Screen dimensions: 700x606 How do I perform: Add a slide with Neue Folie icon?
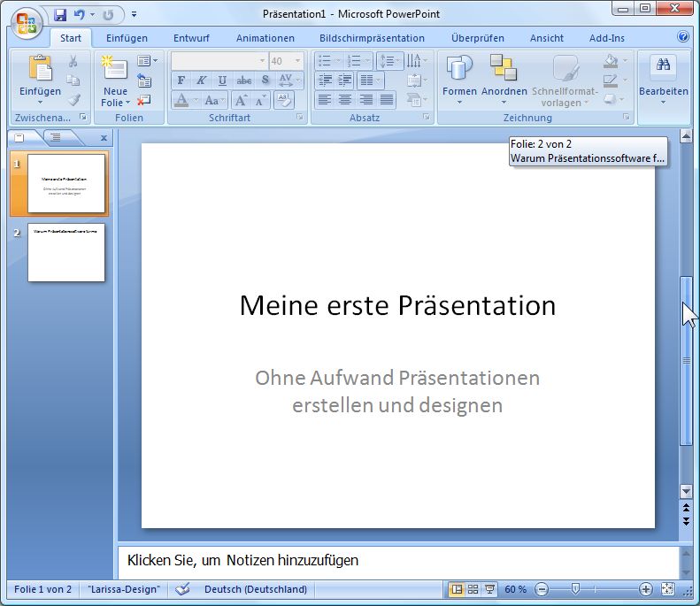click(115, 69)
